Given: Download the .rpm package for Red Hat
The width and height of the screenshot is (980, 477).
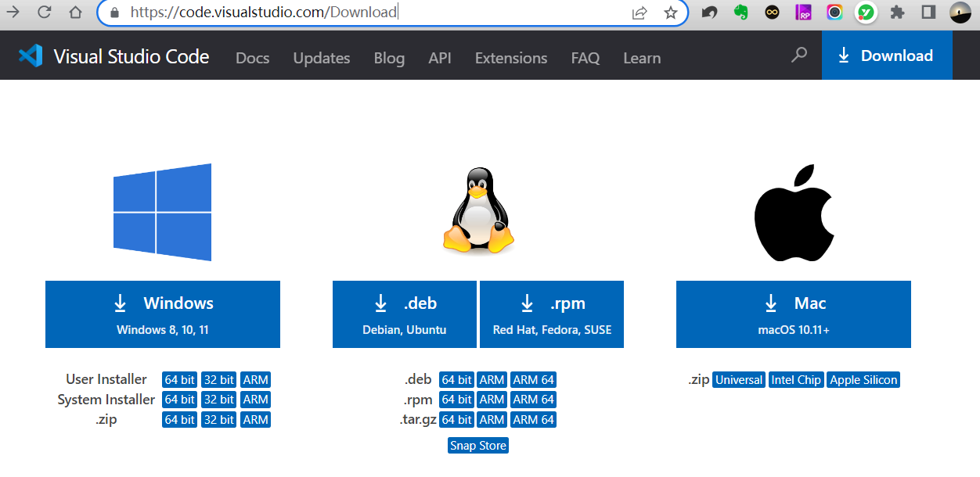Looking at the screenshot, I should (x=552, y=314).
